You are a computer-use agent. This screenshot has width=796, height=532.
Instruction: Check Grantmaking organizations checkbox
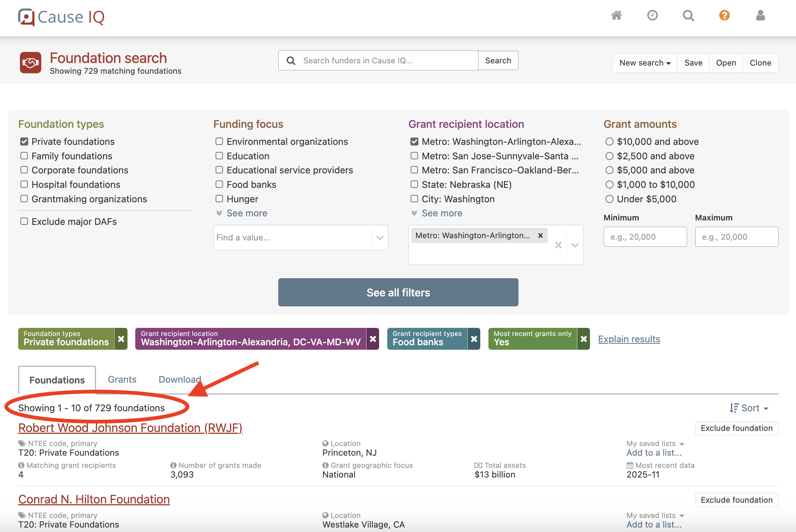pyautogui.click(x=24, y=199)
